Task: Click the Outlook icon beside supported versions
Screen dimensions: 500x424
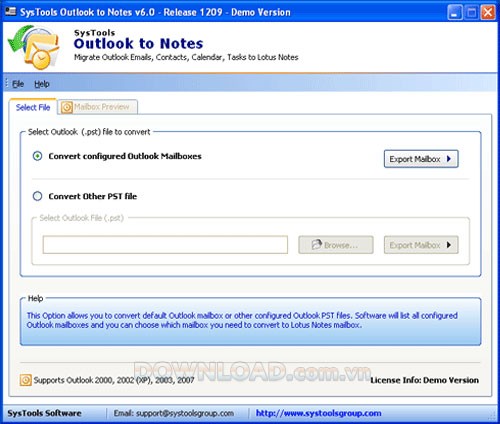Action: pyautogui.click(x=26, y=380)
